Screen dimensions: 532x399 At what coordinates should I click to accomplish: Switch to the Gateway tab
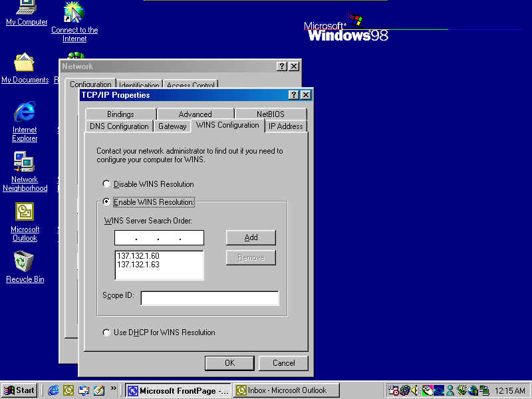click(172, 126)
